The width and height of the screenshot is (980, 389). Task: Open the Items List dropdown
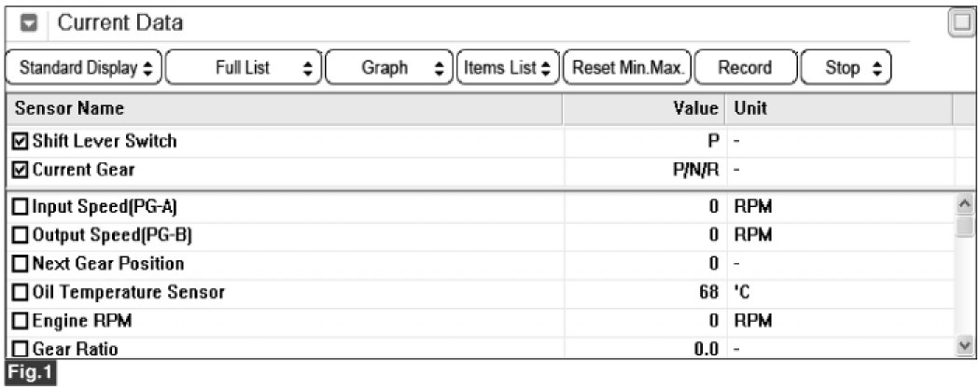508,67
